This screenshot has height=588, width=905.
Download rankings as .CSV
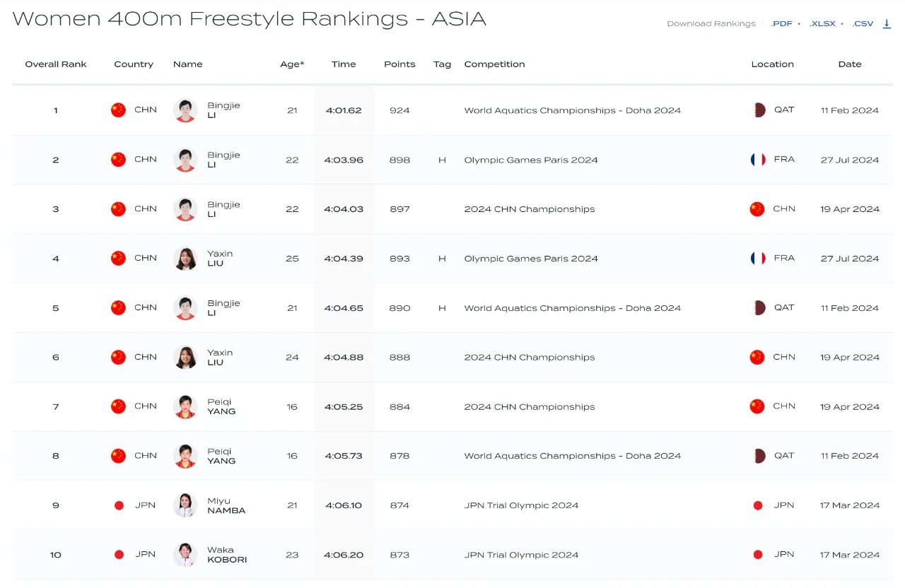click(x=863, y=23)
